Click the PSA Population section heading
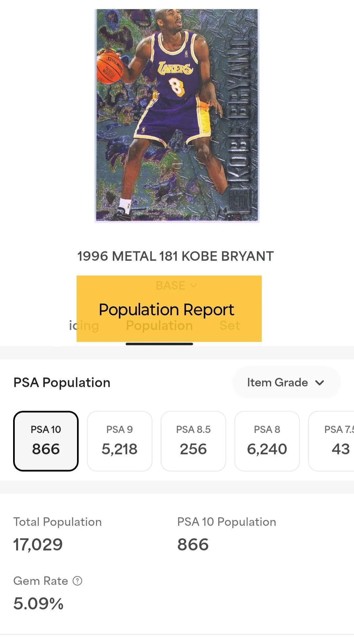This screenshot has height=644, width=354. 62,383
